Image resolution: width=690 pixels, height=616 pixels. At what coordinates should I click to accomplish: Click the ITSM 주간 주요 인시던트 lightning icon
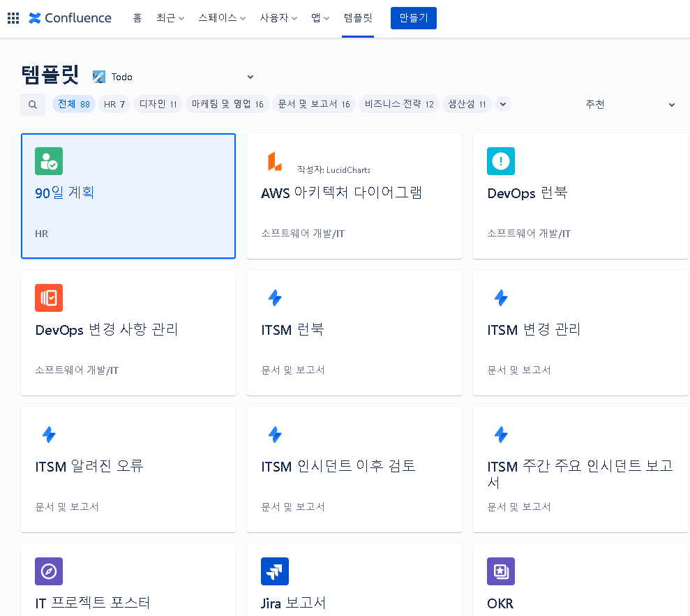(x=501, y=435)
